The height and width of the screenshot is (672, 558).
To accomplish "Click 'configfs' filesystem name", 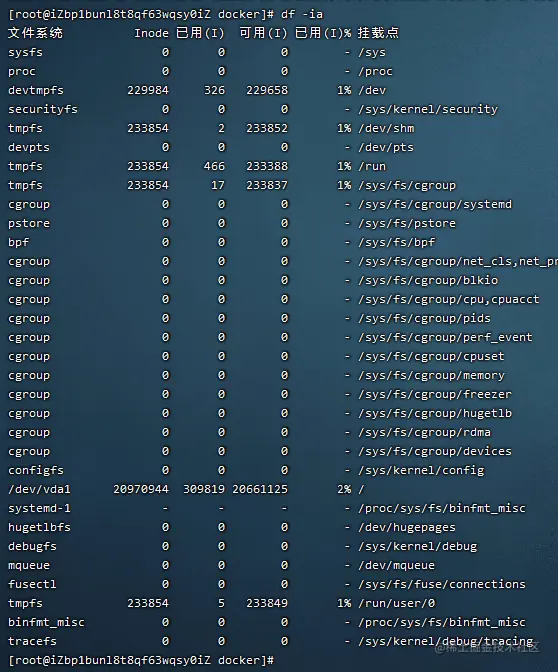I will [36, 470].
